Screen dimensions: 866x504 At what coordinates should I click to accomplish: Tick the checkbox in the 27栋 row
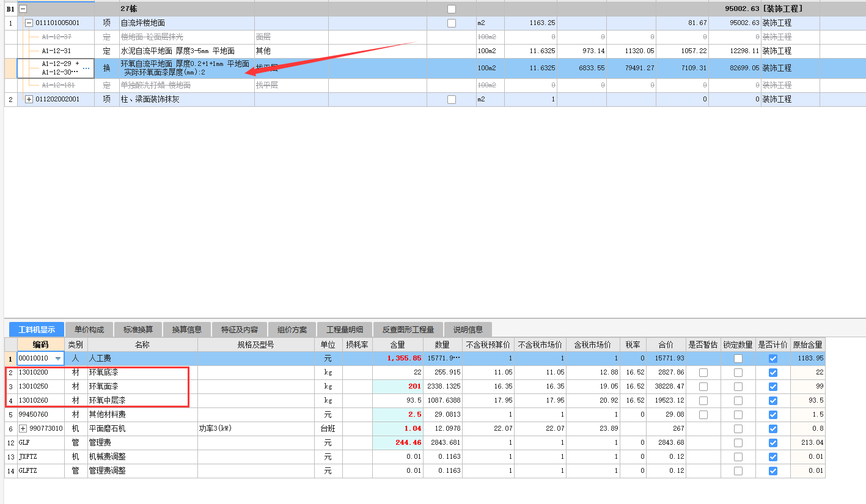click(x=452, y=9)
